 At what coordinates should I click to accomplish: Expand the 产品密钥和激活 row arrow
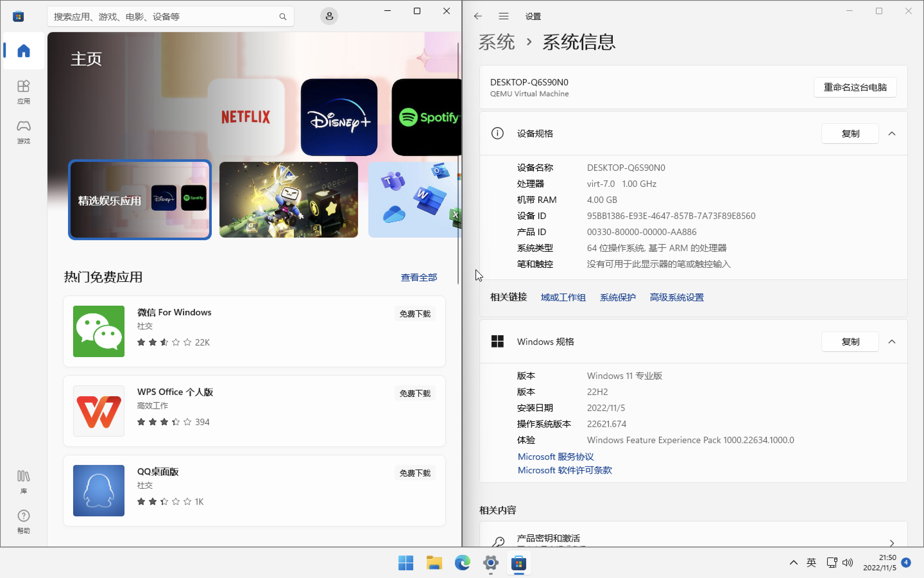(892, 543)
